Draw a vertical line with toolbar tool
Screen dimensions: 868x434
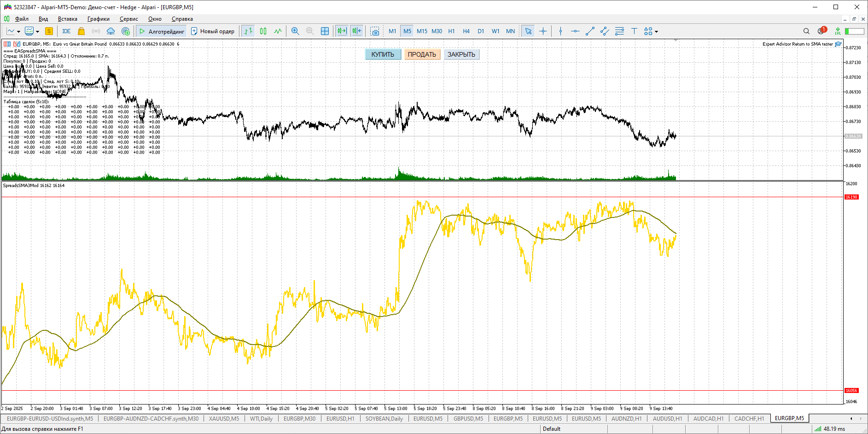click(x=560, y=31)
